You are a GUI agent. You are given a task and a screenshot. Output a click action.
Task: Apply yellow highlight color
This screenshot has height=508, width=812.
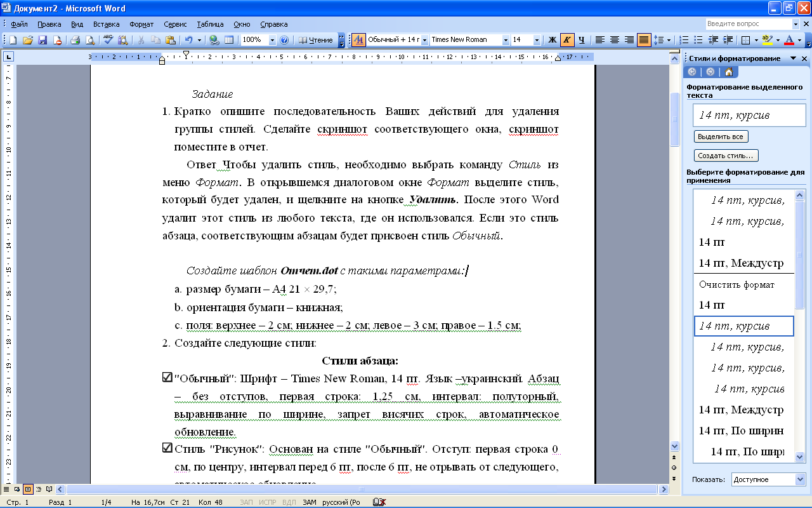(x=767, y=40)
